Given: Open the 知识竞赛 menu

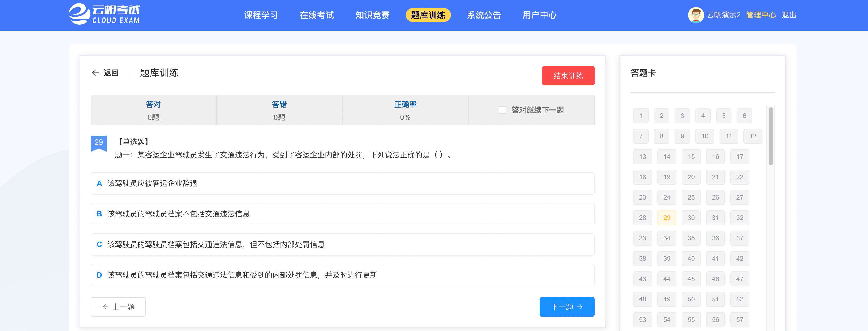Looking at the screenshot, I should click(x=372, y=15).
